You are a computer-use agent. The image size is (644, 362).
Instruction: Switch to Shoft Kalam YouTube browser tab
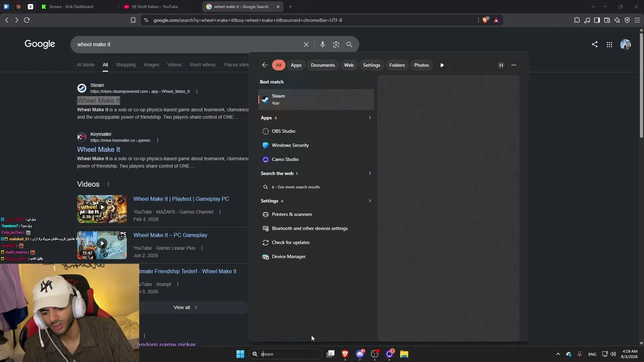pos(159,7)
